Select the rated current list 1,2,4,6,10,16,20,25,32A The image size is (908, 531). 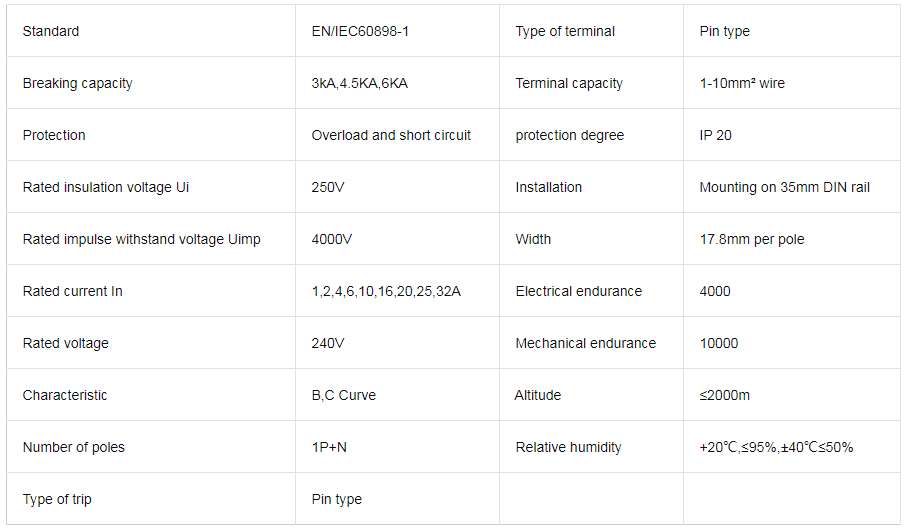click(x=386, y=291)
